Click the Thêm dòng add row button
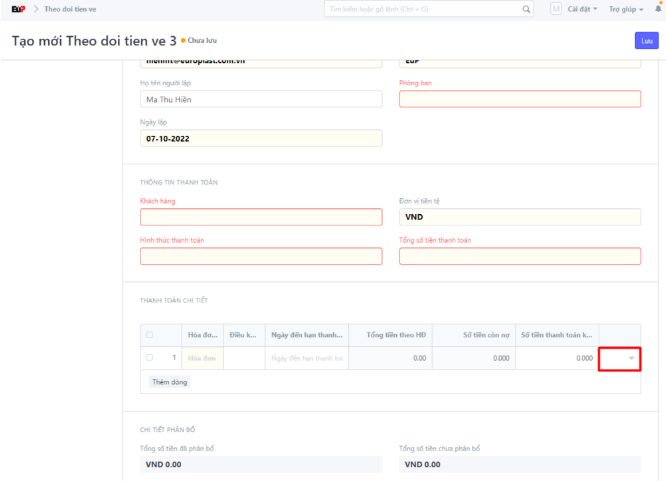Screen dimensions: 666x481 pos(168,382)
